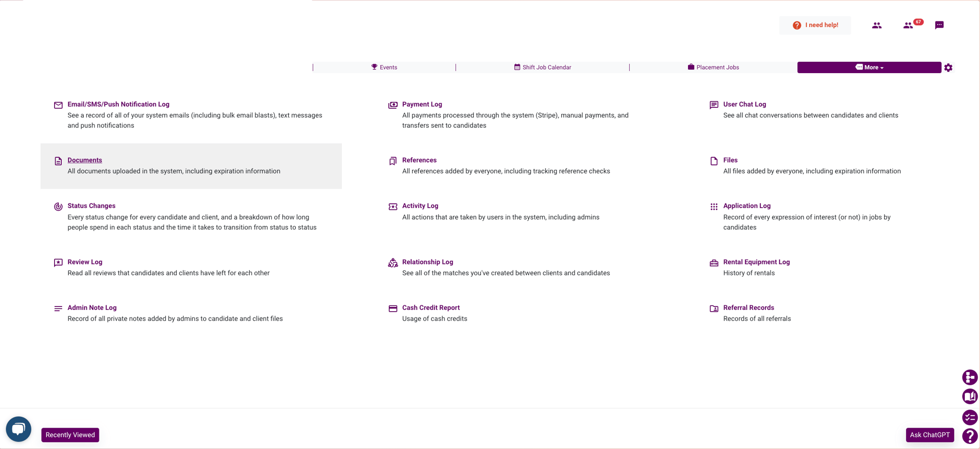Go to the Placement Jobs tab
The width and height of the screenshot is (980, 449).
click(x=713, y=67)
